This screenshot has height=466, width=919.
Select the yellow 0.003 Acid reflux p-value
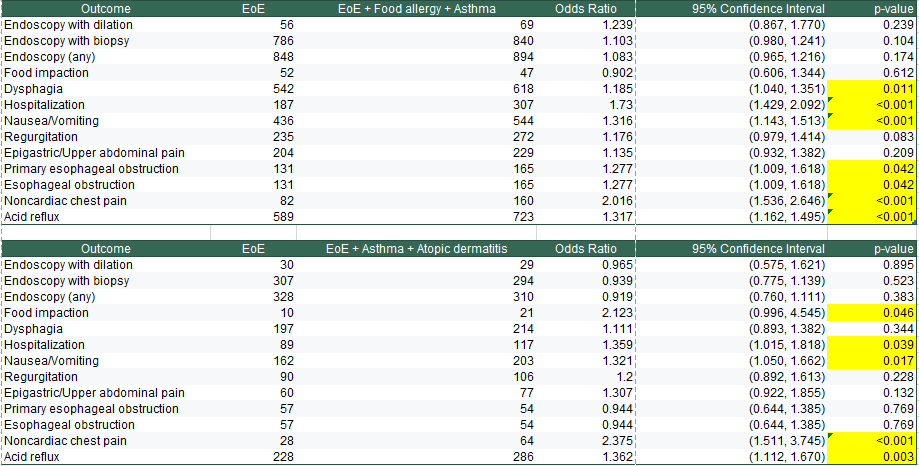tap(872, 457)
